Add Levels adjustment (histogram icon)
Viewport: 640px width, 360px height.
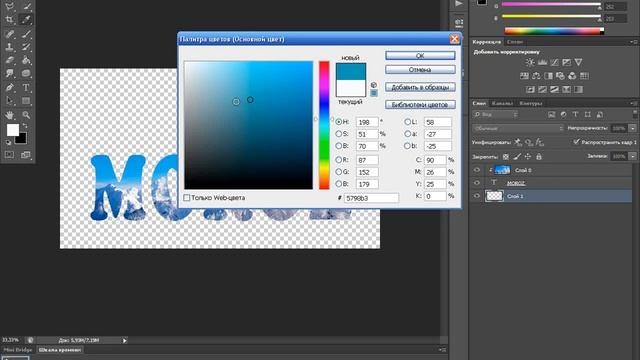point(542,62)
